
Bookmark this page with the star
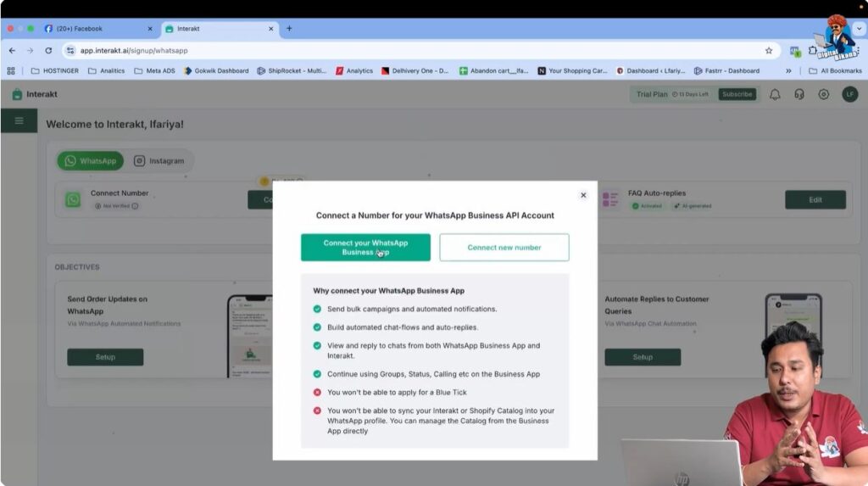point(768,50)
